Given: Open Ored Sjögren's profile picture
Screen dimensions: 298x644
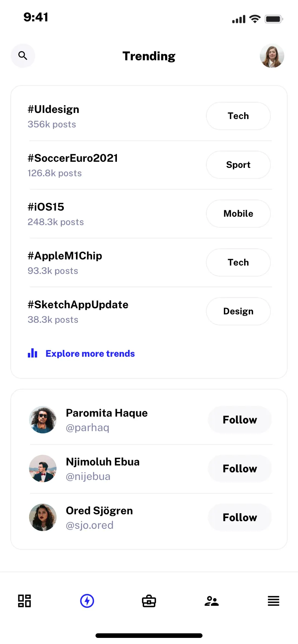Looking at the screenshot, I should 43,517.
